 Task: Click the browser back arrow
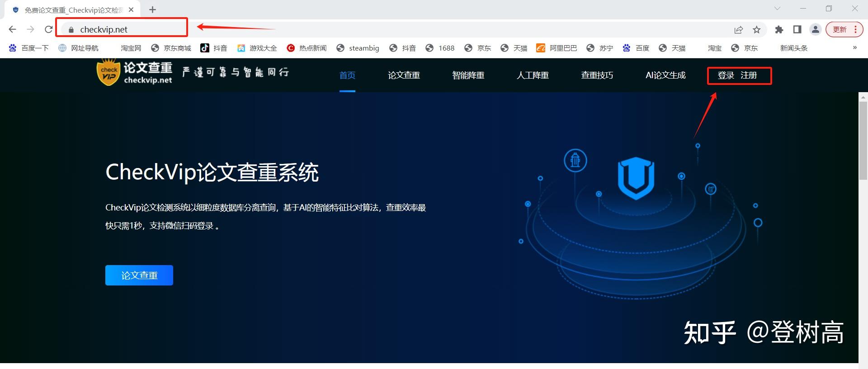(12, 29)
